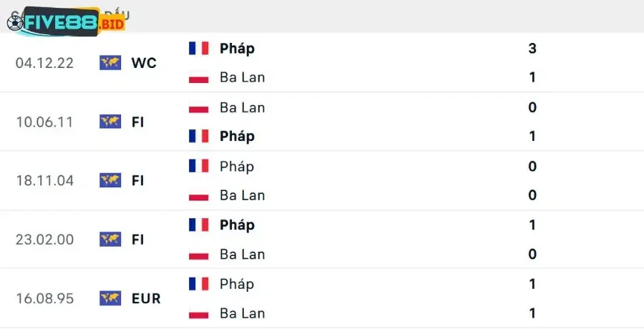Image resolution: width=644 pixels, height=329 pixels.
Task: Click the competition icon for the 23.02.00 match
Action: click(x=110, y=239)
